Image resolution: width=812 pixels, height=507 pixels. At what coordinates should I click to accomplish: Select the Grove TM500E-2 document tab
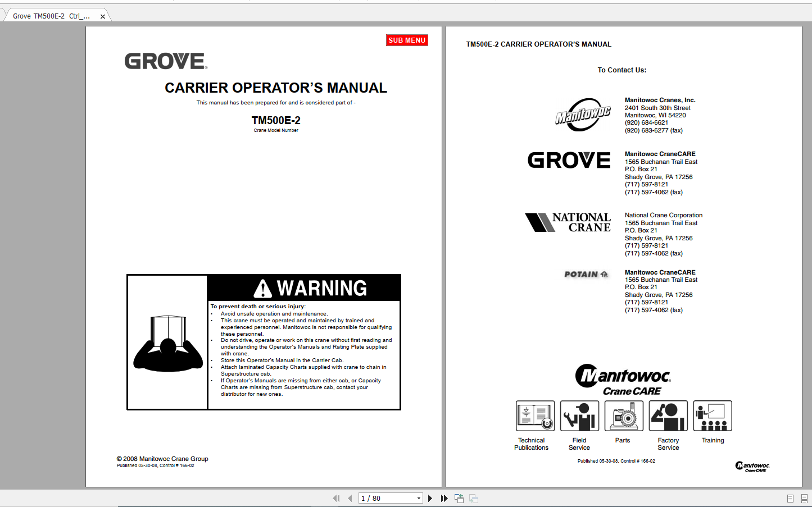[x=51, y=16]
